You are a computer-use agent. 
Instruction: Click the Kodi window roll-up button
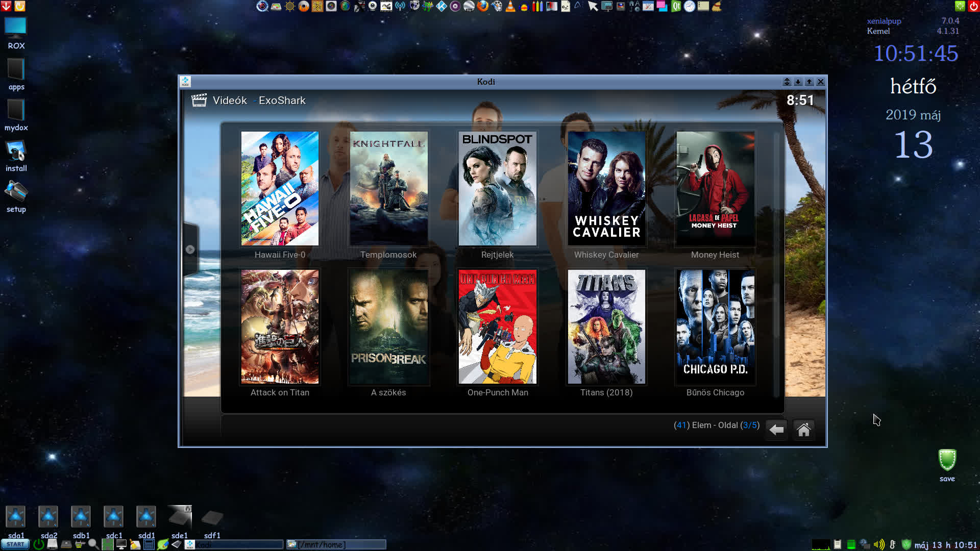(787, 82)
